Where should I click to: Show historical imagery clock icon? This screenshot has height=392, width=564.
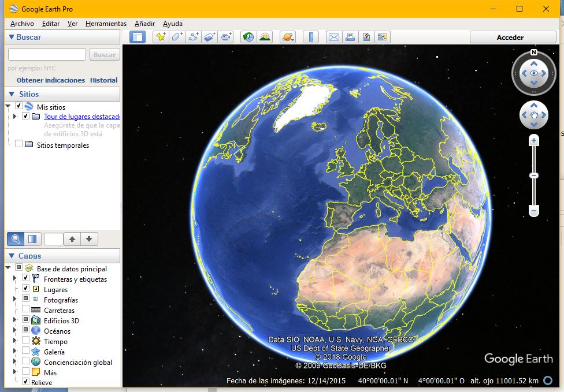tap(248, 37)
